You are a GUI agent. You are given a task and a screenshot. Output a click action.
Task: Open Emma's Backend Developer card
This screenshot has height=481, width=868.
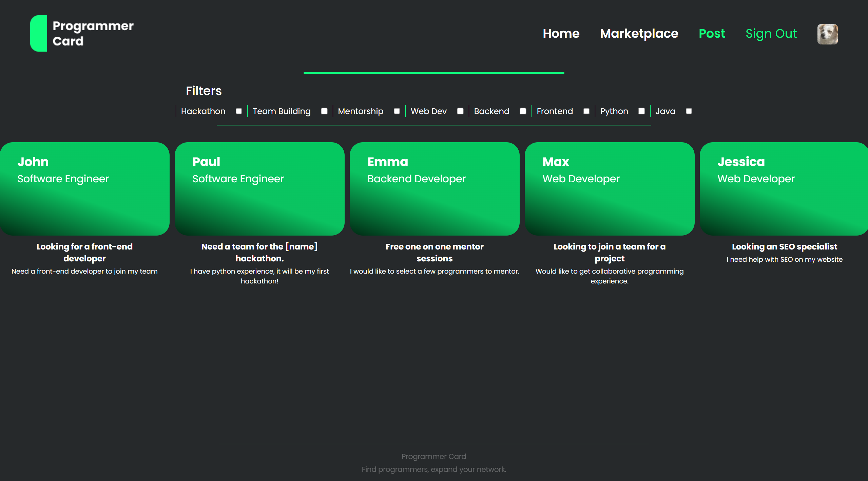point(435,189)
